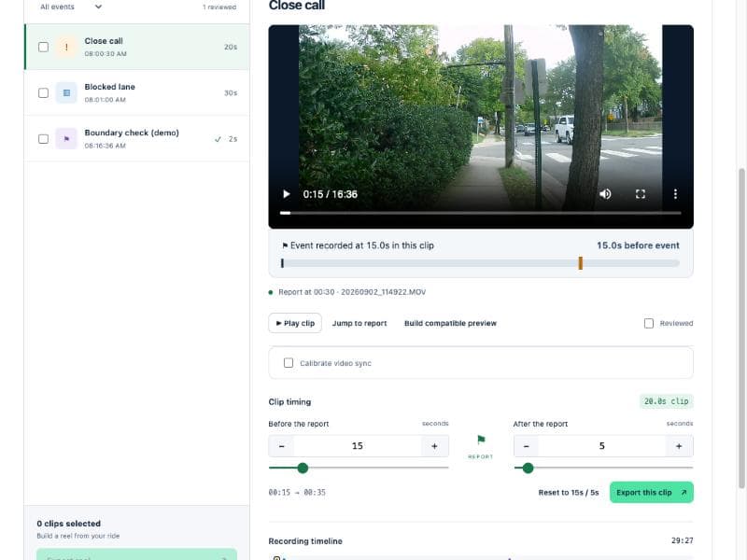Click the '15.0s before event' label

[638, 245]
